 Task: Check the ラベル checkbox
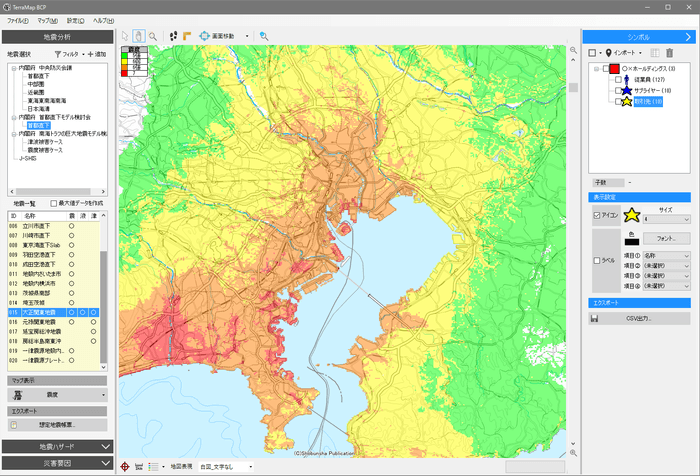(x=597, y=259)
